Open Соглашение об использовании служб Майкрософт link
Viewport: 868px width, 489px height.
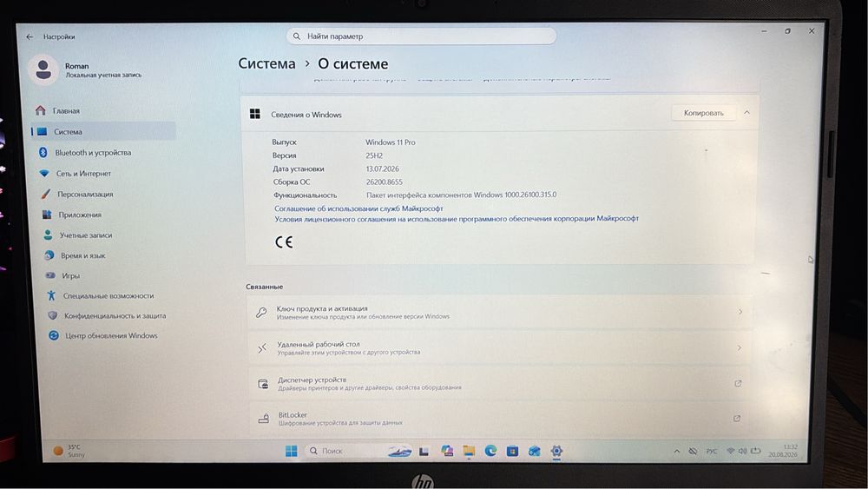tap(358, 208)
